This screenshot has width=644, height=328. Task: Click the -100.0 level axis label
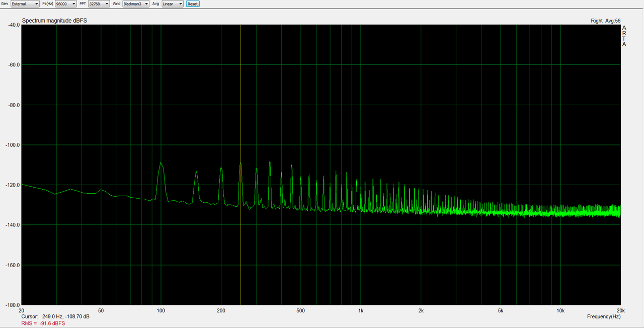pyautogui.click(x=12, y=145)
